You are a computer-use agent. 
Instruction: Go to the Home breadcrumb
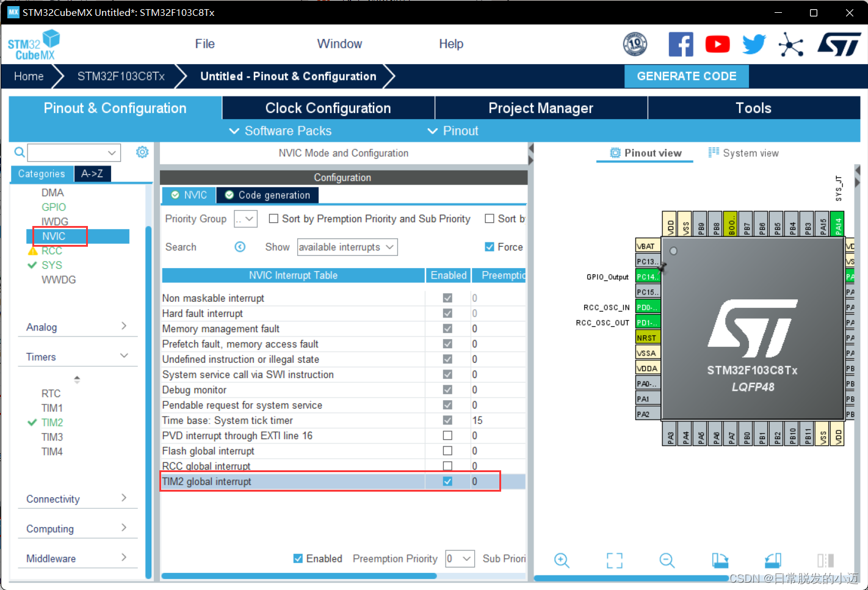[29, 76]
